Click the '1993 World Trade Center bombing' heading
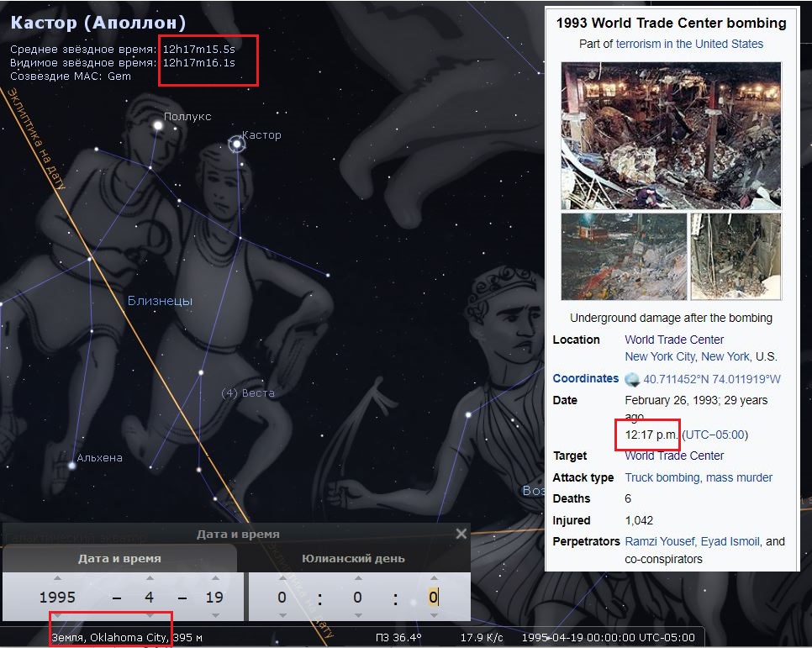Viewport: 812px width, 648px height. tap(671, 23)
